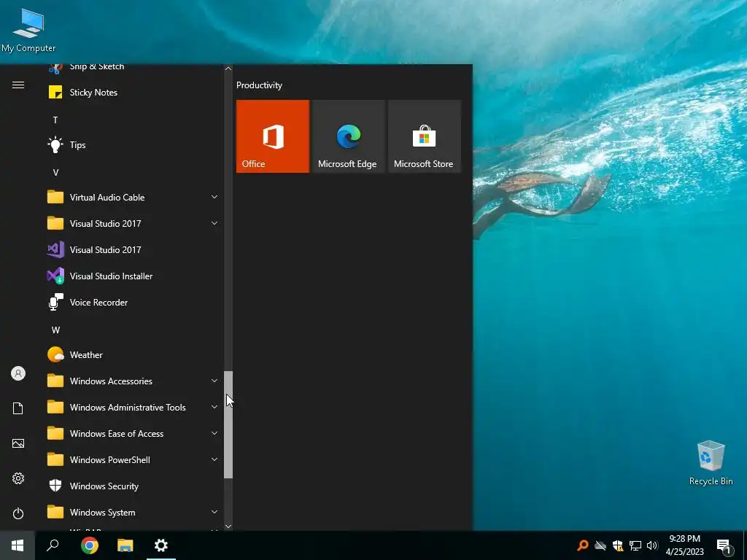Open the Weather app

tap(133, 355)
